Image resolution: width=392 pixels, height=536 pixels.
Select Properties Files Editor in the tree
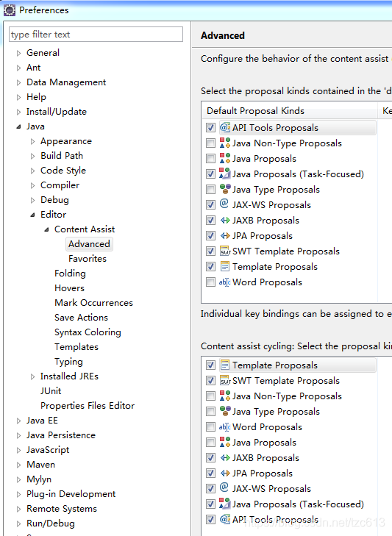[88, 406]
